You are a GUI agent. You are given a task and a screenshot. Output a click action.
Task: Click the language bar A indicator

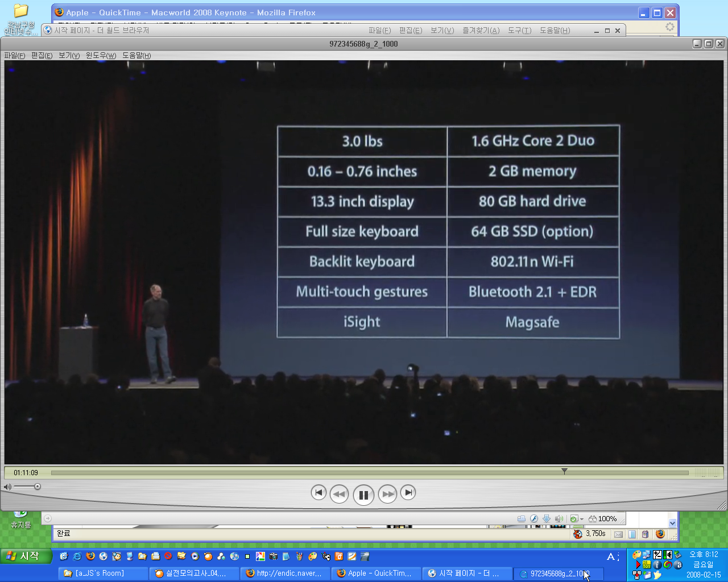coord(611,557)
